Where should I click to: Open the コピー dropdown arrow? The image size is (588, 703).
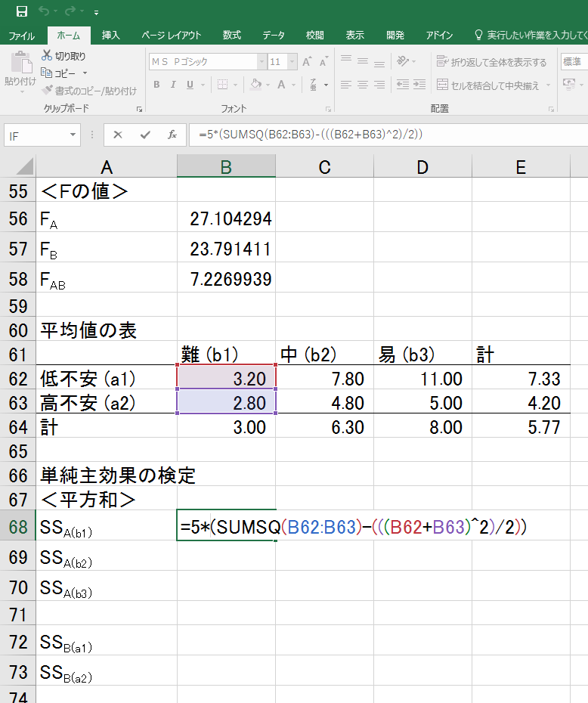(x=85, y=73)
